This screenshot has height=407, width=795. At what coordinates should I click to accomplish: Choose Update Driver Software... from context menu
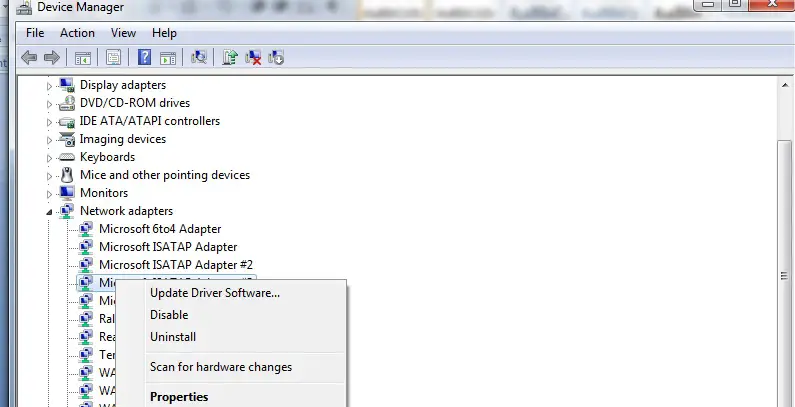point(231,293)
